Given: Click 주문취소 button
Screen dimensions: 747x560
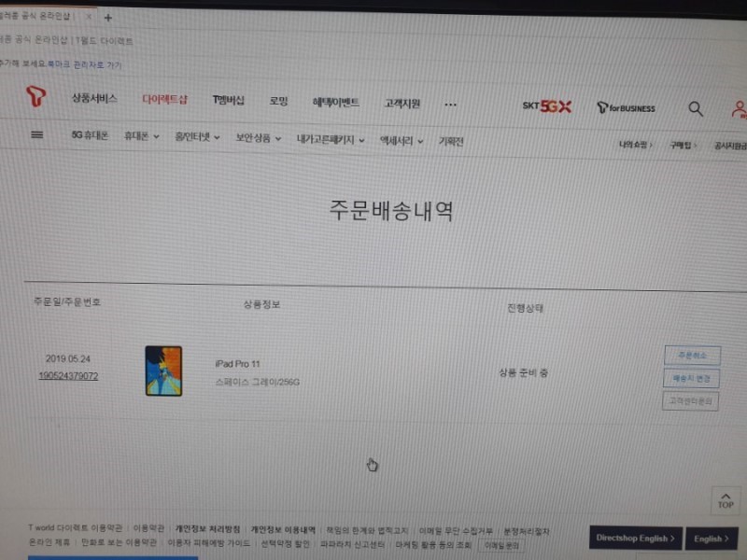Looking at the screenshot, I should 692,356.
